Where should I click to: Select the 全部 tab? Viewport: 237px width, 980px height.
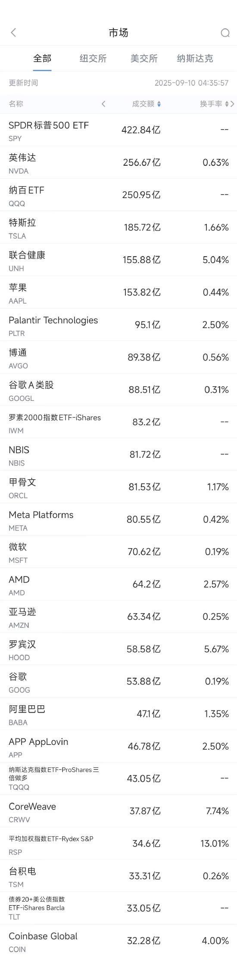pyautogui.click(x=42, y=59)
